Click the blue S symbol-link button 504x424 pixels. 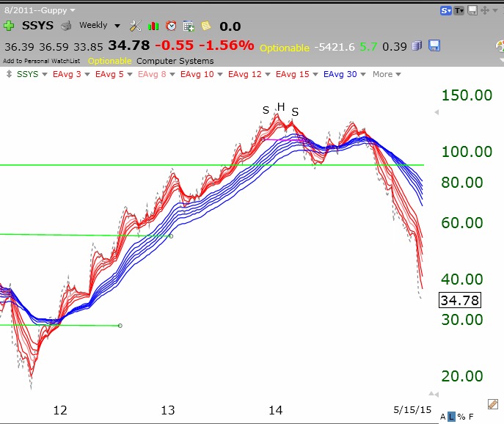click(x=446, y=11)
